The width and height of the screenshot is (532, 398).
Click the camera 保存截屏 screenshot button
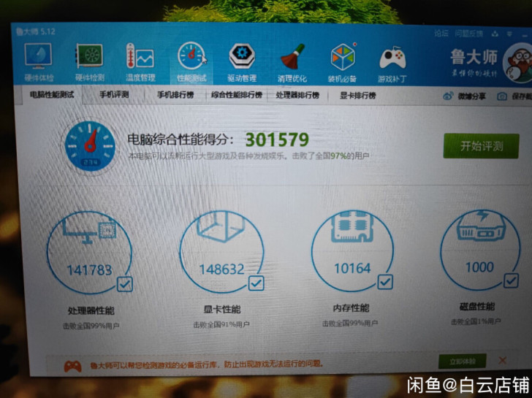(514, 96)
